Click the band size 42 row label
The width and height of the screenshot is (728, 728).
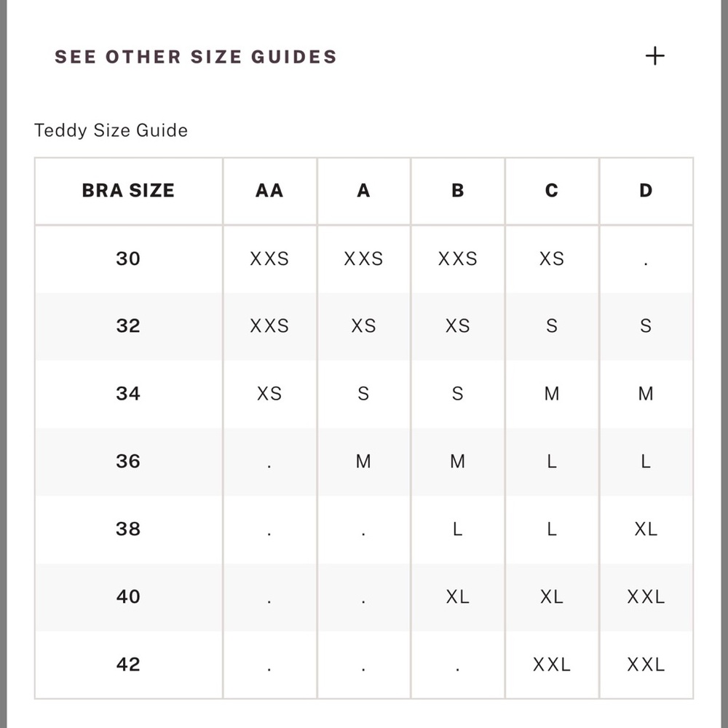(x=128, y=664)
